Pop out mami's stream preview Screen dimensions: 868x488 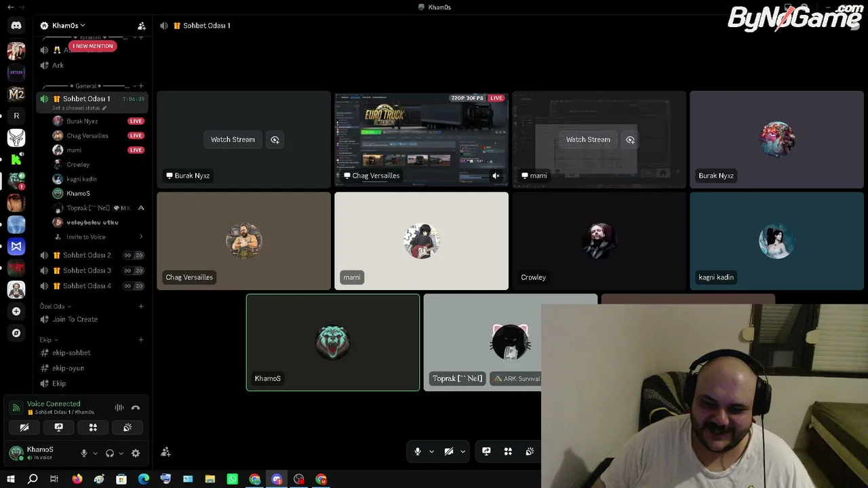(630, 140)
